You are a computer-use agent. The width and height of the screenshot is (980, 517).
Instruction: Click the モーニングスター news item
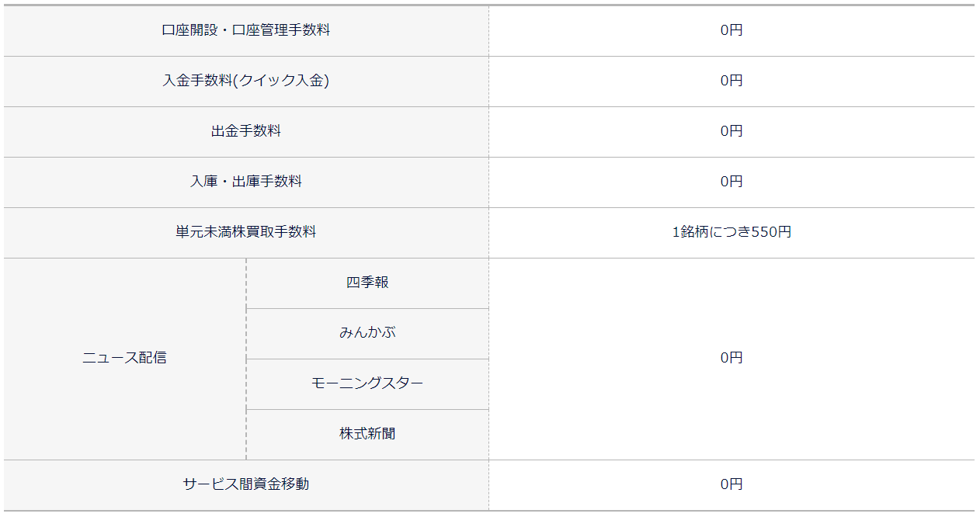pos(367,384)
